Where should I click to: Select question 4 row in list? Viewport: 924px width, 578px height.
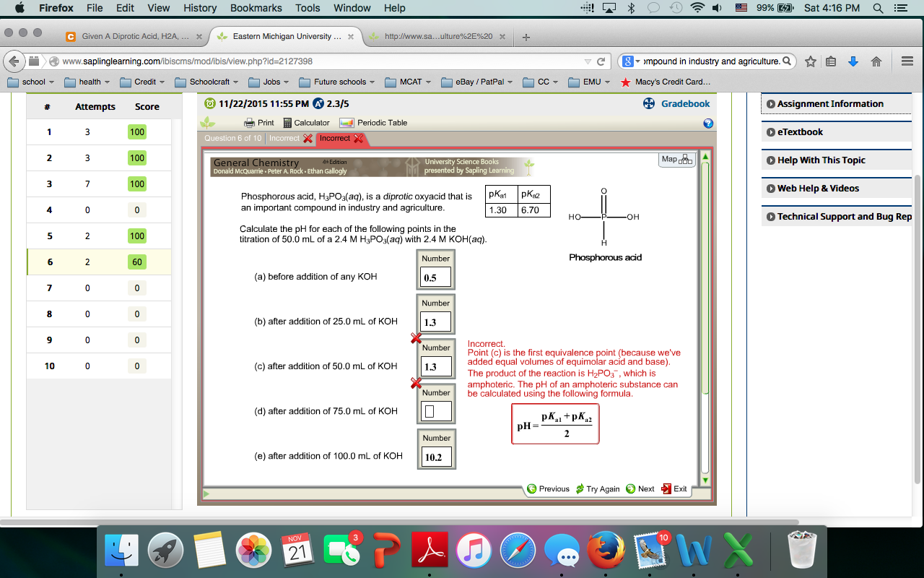pyautogui.click(x=99, y=210)
